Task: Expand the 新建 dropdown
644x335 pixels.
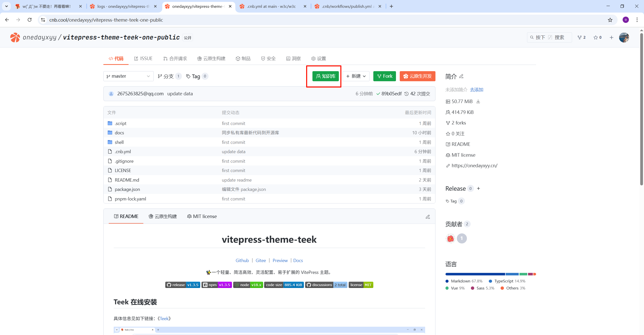Action: click(356, 76)
